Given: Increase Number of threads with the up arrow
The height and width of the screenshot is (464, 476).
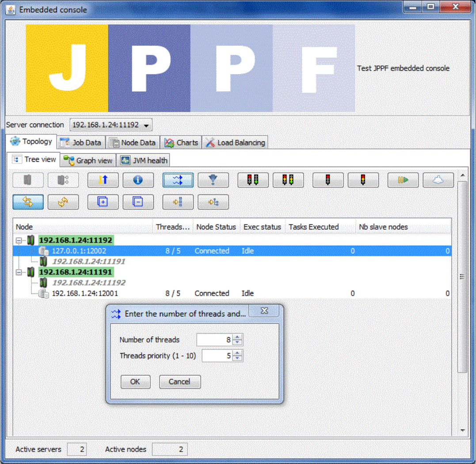Looking at the screenshot, I should click(238, 337).
